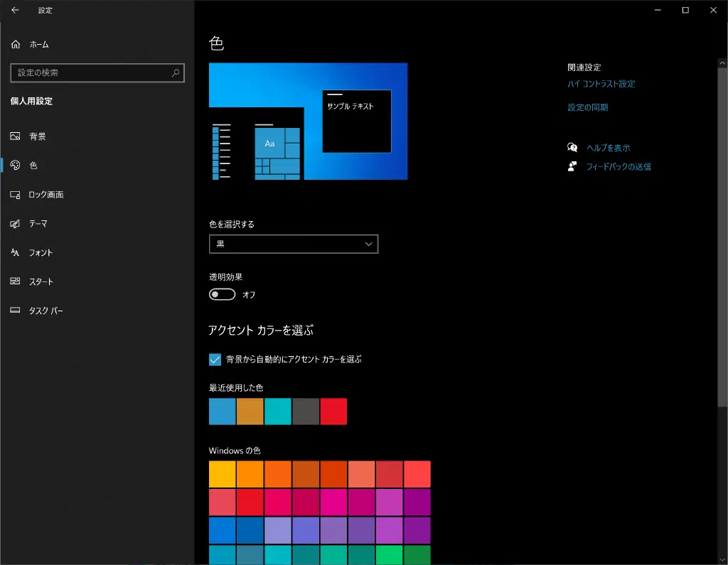Select the タスク バー (Taskbar) icon
The height and width of the screenshot is (565, 728).
(x=16, y=311)
